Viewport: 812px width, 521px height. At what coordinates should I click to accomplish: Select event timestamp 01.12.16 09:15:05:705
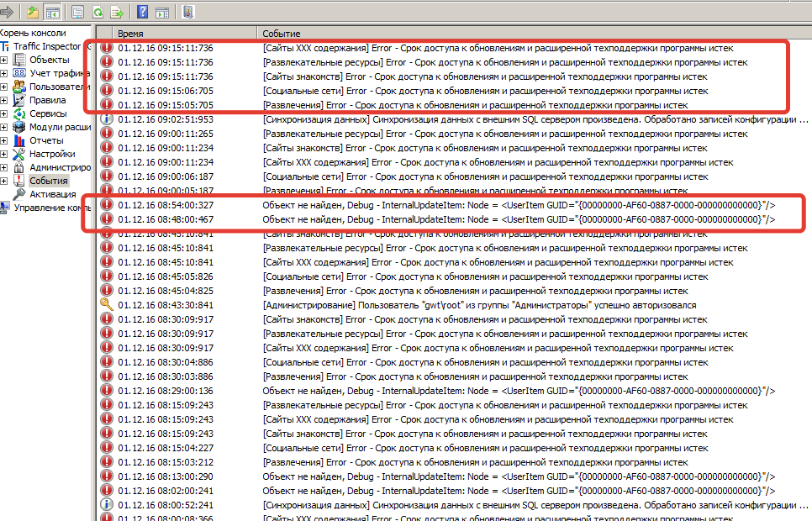(x=166, y=105)
